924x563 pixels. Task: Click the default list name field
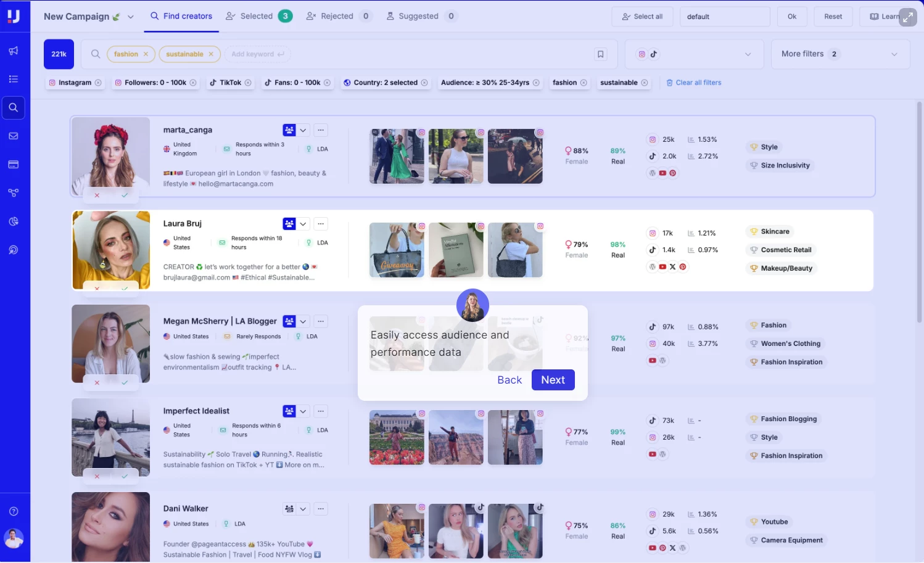click(725, 17)
